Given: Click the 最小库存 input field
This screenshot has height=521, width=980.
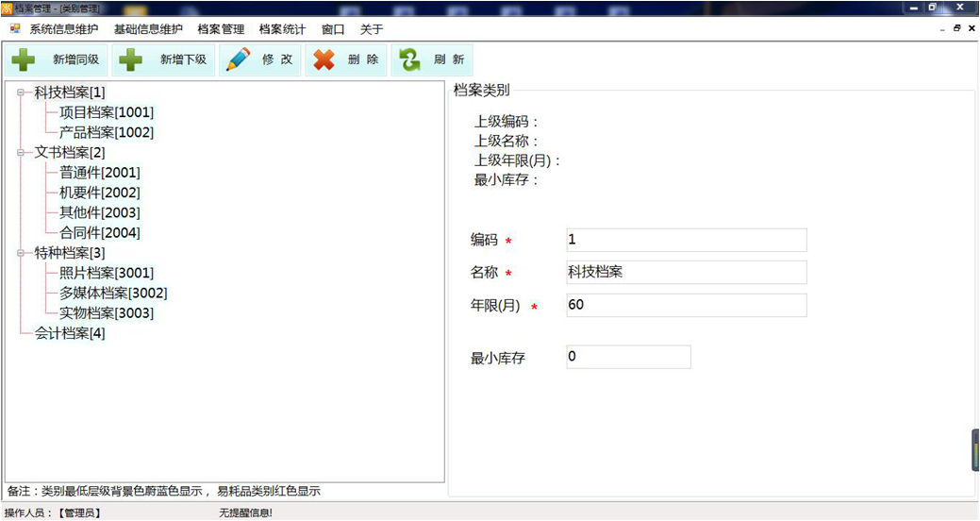Looking at the screenshot, I should click(x=628, y=357).
